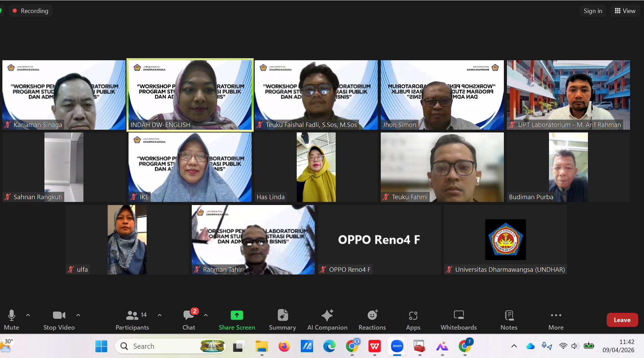
Task: Expand audio options arrow beside Mute
Action: [x=28, y=315]
